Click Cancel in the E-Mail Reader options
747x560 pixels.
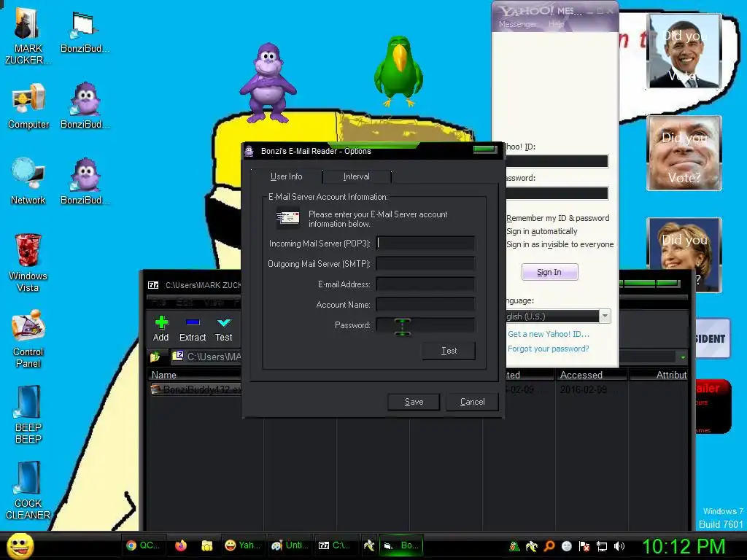coord(472,402)
